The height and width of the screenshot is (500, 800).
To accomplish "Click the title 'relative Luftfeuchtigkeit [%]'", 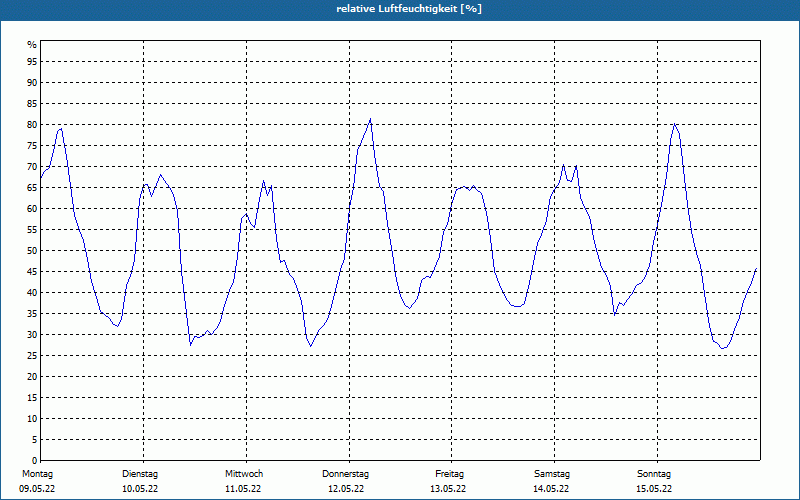I will [409, 9].
